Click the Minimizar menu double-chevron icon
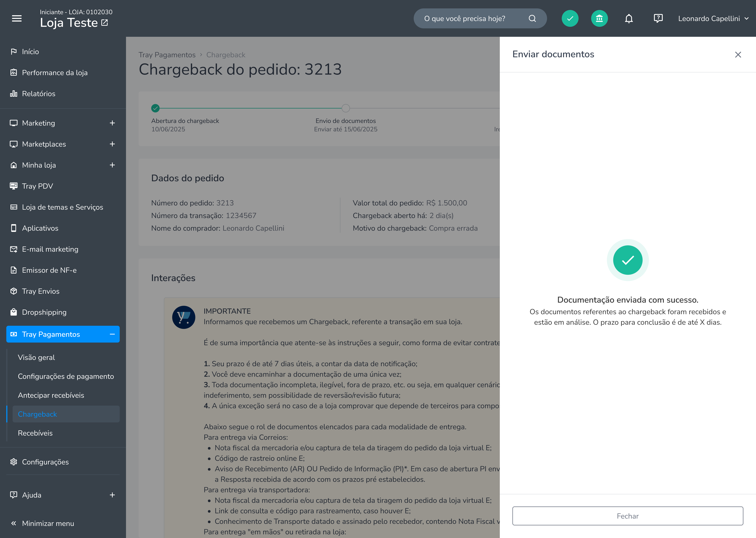 pos(14,523)
